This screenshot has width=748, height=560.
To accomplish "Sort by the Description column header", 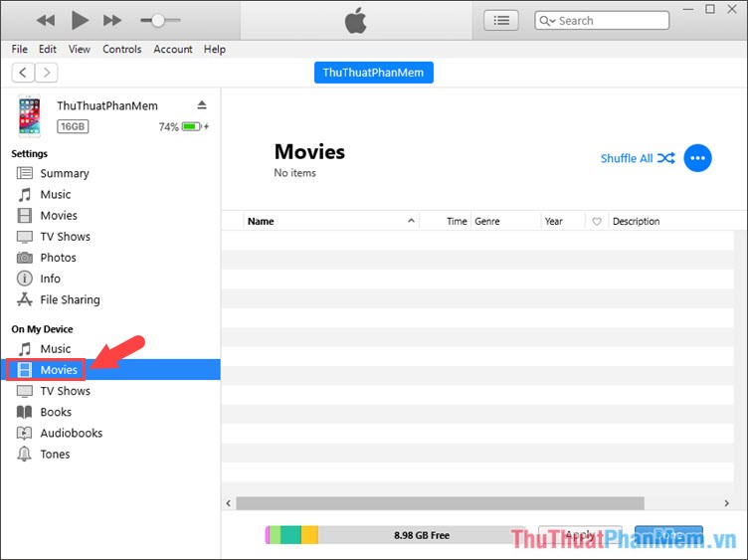I will pyautogui.click(x=636, y=222).
